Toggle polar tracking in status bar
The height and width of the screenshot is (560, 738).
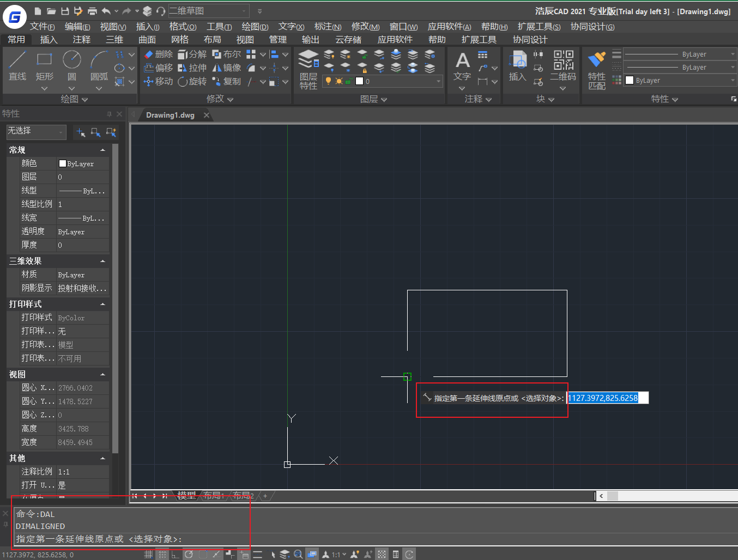point(189,555)
